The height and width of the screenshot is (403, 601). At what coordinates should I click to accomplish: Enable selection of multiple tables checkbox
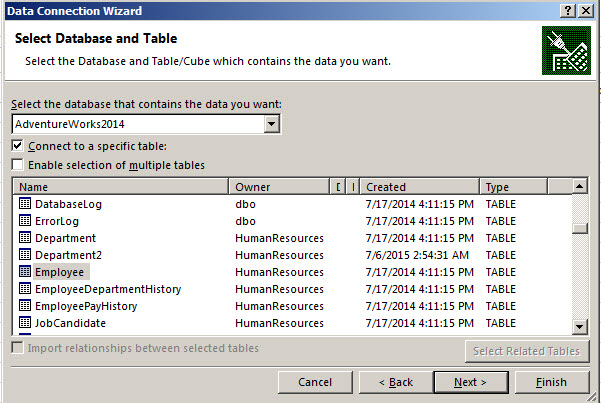pos(18,164)
